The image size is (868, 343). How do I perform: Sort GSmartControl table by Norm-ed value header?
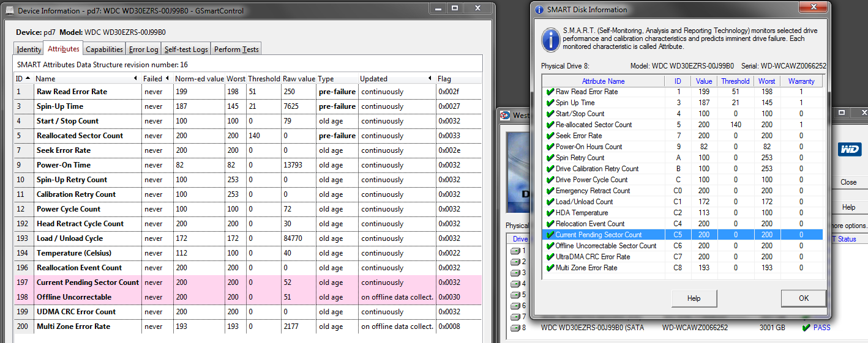(x=199, y=79)
